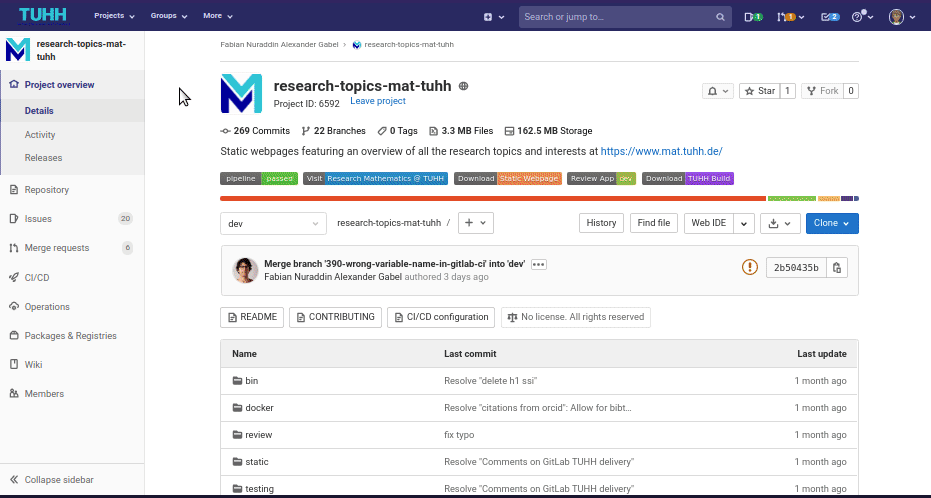Click the public visibility globe icon

coord(464,86)
